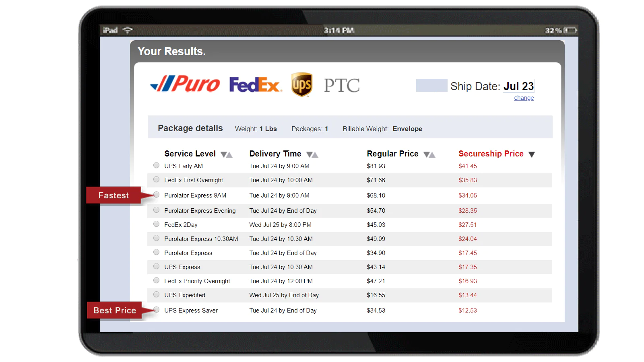This screenshot has height=362, width=644.
Task: Click the PTC logo
Action: 342,85
